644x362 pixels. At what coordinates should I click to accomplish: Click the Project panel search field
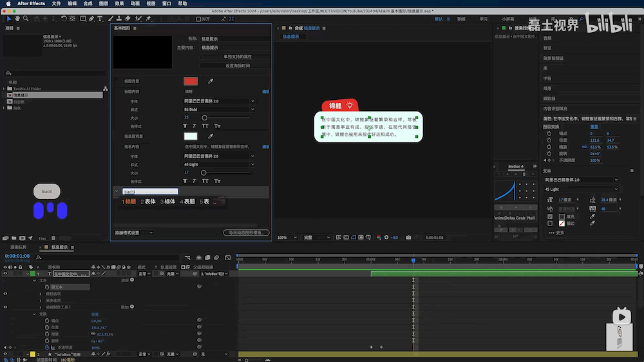click(x=55, y=73)
